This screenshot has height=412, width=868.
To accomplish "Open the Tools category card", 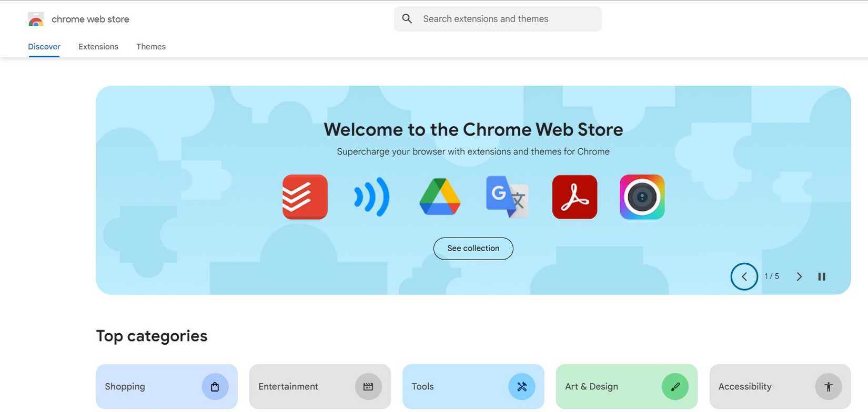I will 473,387.
